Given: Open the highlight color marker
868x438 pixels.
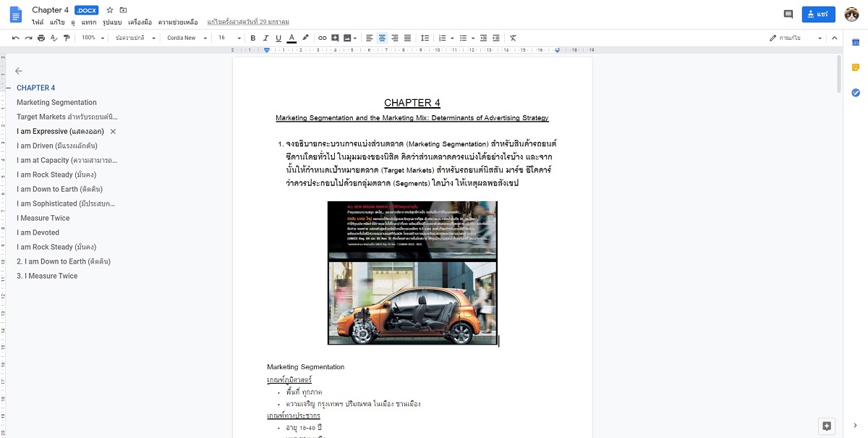Looking at the screenshot, I should [x=305, y=38].
